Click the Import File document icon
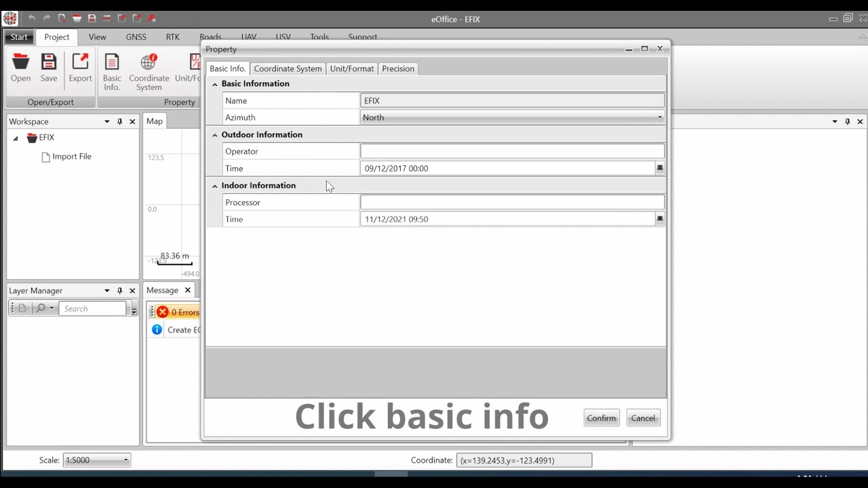 45,157
